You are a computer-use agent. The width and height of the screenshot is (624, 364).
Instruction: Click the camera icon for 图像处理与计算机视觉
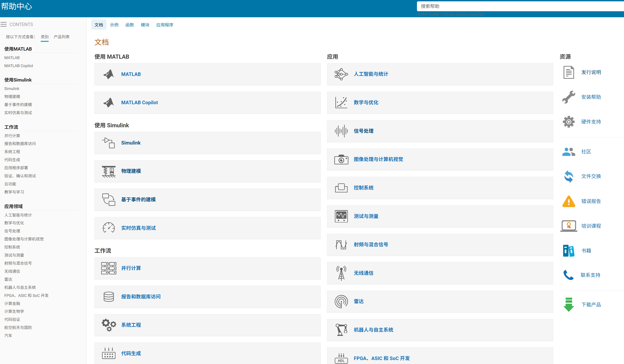click(341, 160)
